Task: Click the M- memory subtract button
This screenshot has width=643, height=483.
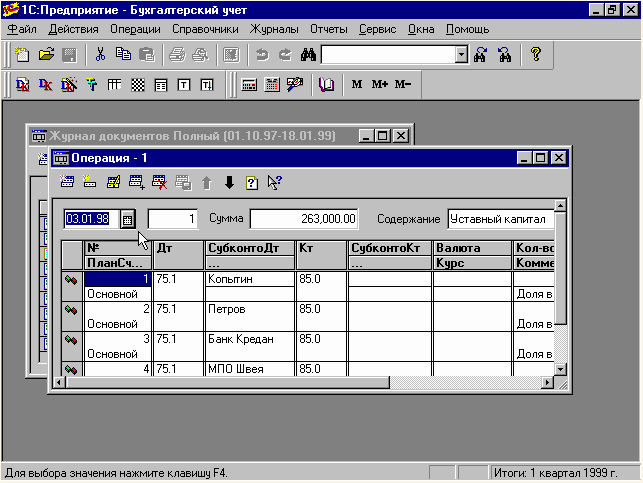Action: (x=403, y=84)
